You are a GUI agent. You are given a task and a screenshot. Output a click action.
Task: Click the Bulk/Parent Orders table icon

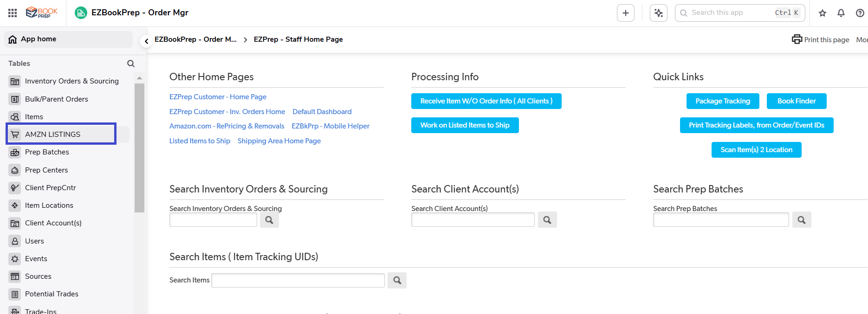pos(15,99)
